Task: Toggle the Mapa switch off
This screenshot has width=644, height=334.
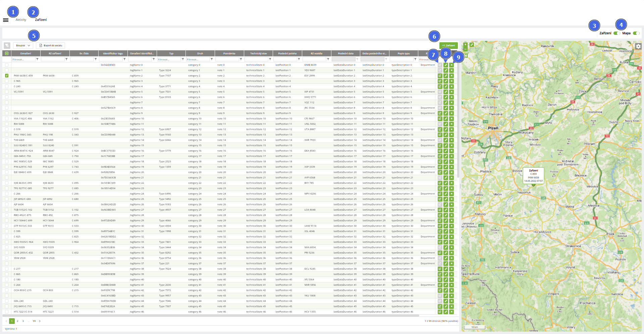Action: (x=636, y=33)
